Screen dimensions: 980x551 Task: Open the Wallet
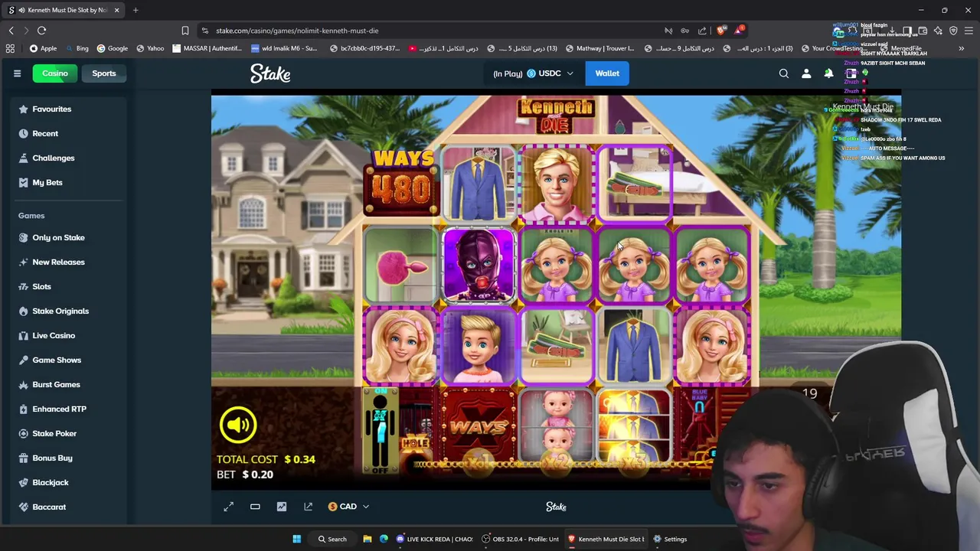point(607,73)
